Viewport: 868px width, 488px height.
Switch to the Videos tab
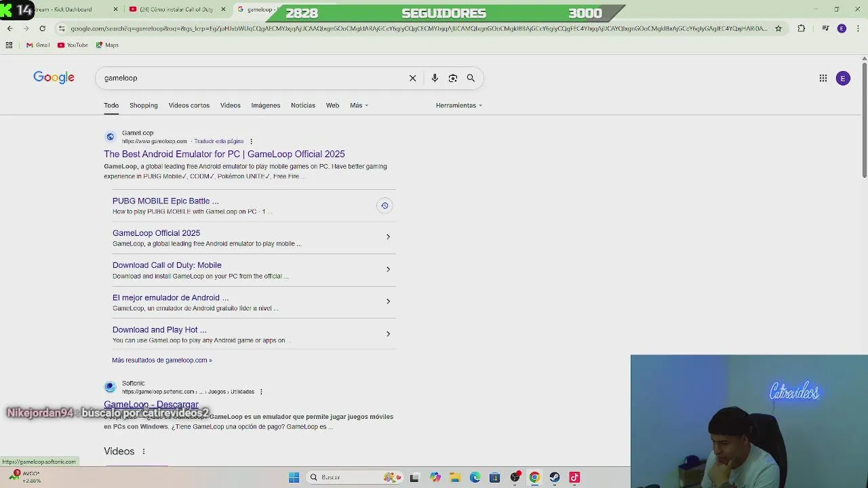[231, 106]
